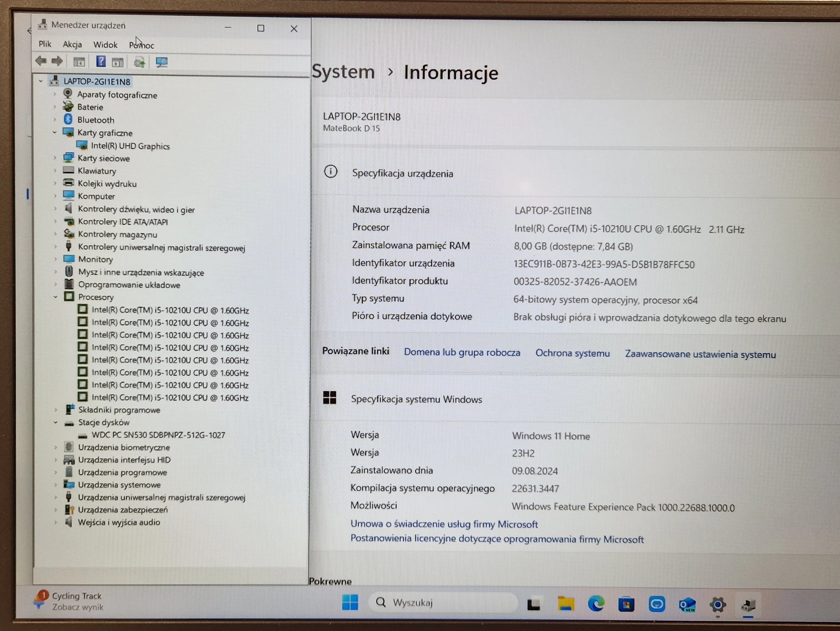The height and width of the screenshot is (631, 840).
Task: Open the Plik menu
Action: [x=45, y=44]
